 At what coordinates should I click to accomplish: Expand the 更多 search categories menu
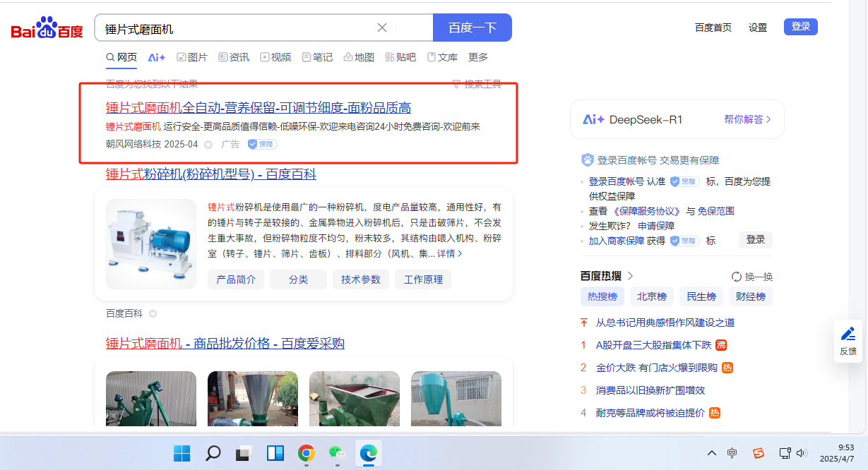(x=478, y=57)
